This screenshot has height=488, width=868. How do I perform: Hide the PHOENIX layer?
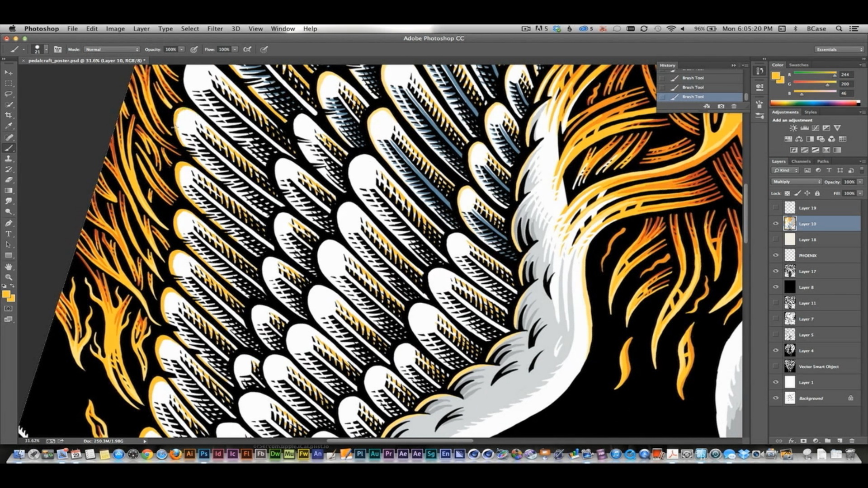pos(776,255)
